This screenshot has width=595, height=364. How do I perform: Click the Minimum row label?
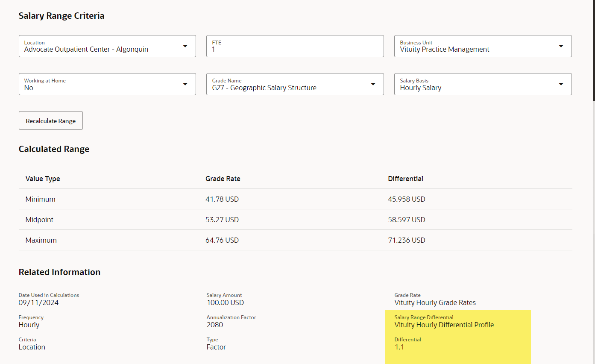click(x=40, y=199)
